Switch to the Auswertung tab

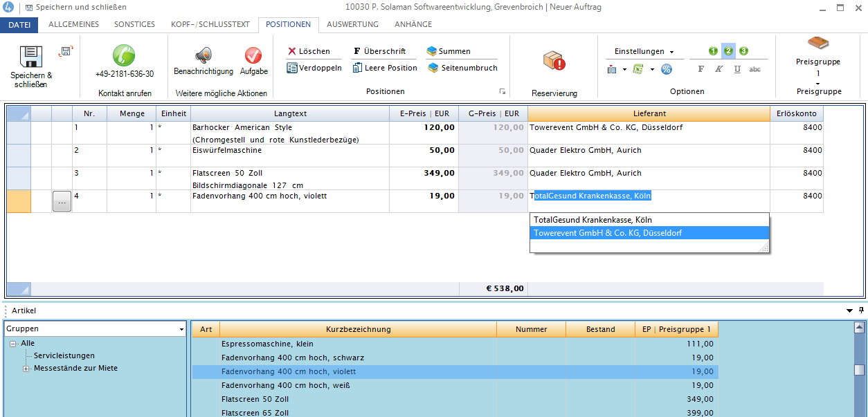[x=352, y=24]
